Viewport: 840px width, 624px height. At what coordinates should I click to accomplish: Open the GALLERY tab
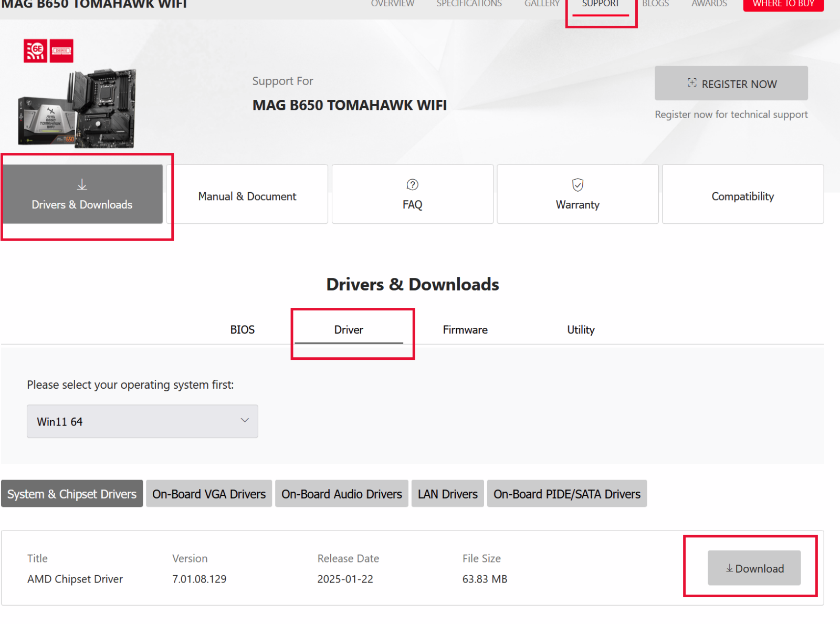[x=542, y=4]
